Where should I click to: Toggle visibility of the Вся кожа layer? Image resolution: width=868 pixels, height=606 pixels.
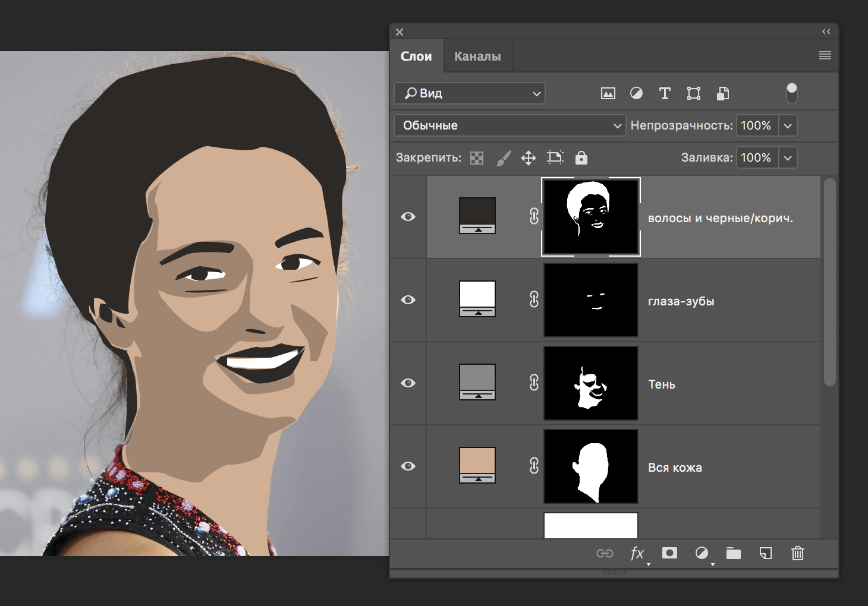pos(408,466)
